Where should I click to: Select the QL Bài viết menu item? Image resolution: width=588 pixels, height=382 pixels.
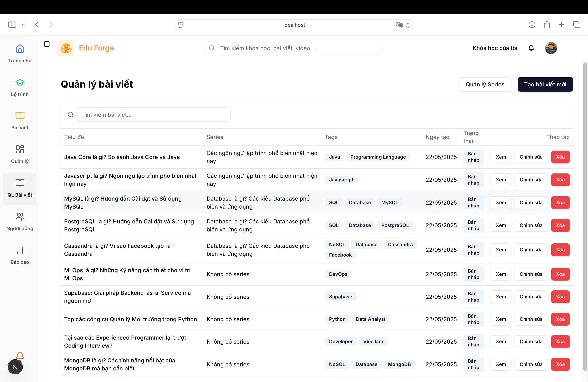tap(20, 188)
